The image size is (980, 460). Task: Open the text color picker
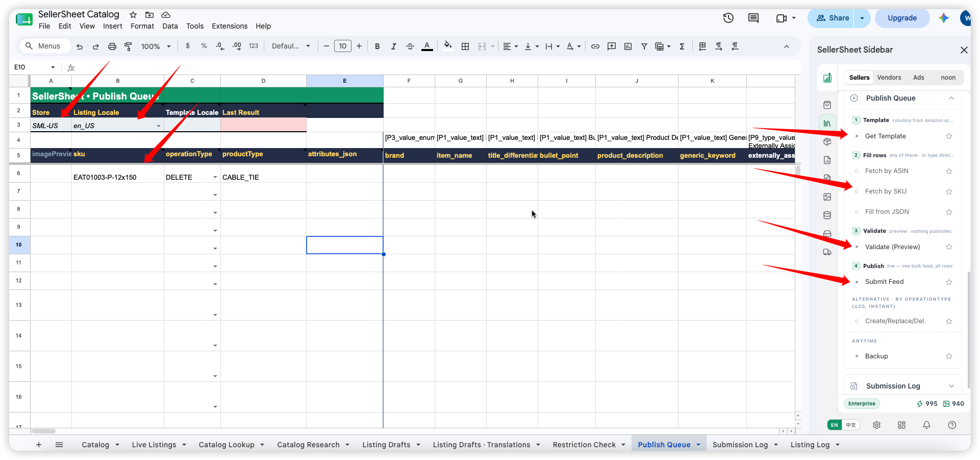click(x=428, y=46)
